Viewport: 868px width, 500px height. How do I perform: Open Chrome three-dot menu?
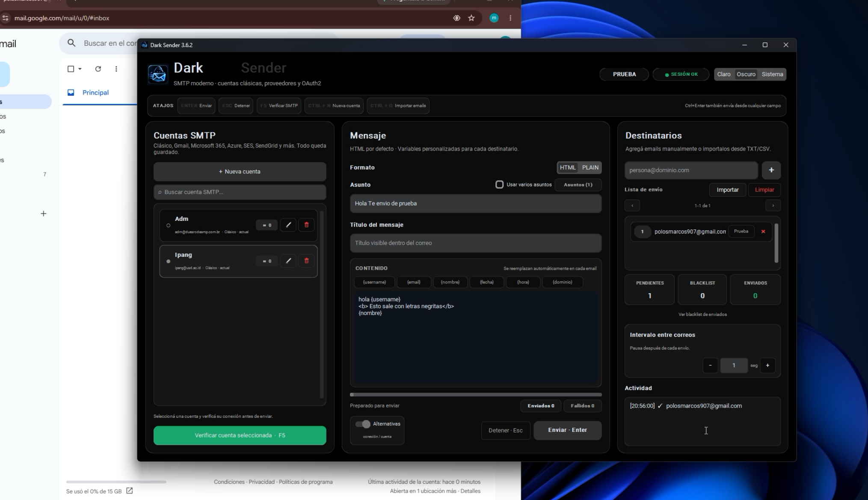[x=510, y=18]
